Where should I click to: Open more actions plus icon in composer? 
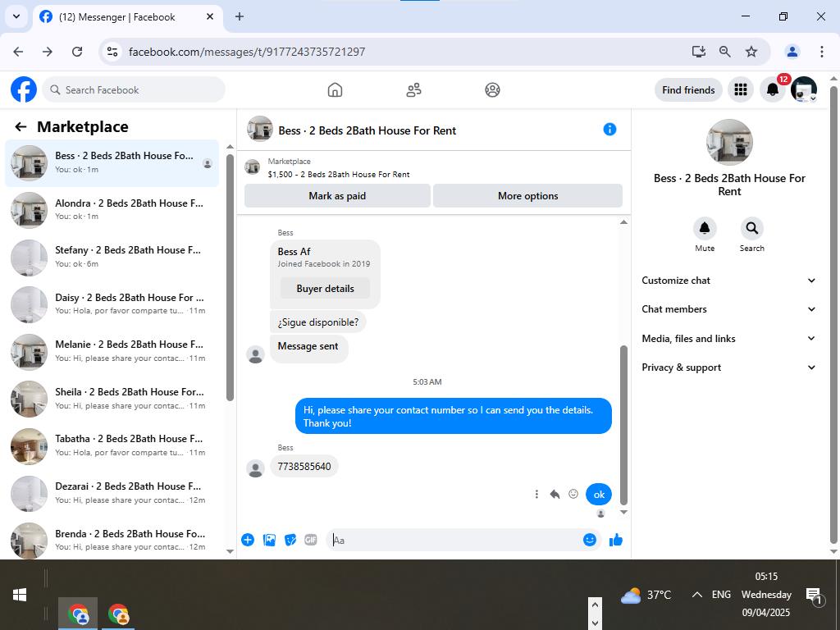(248, 540)
